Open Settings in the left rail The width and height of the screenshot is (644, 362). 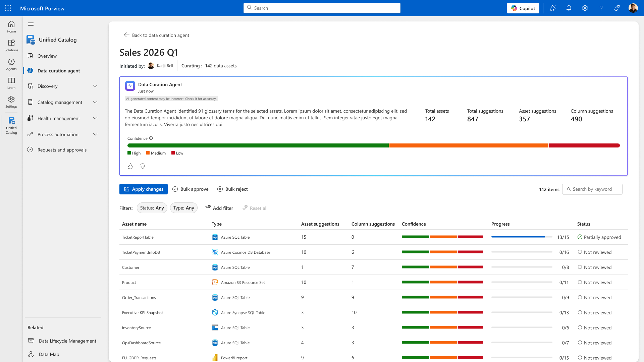(11, 102)
